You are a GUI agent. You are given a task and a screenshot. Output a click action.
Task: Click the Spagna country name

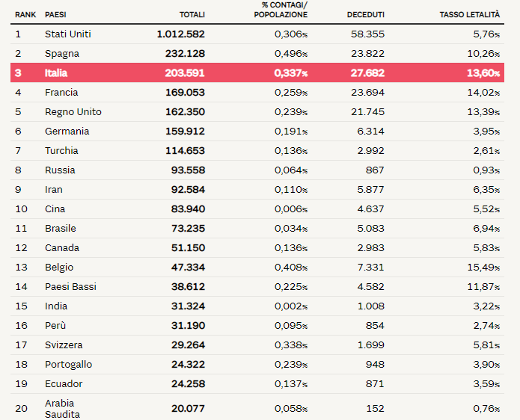tap(62, 54)
